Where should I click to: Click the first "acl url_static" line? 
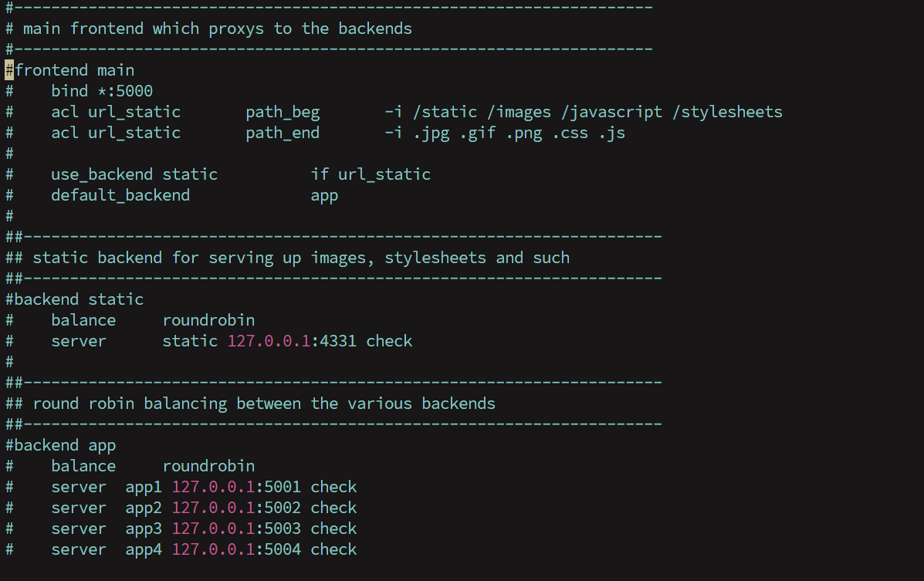116,111
